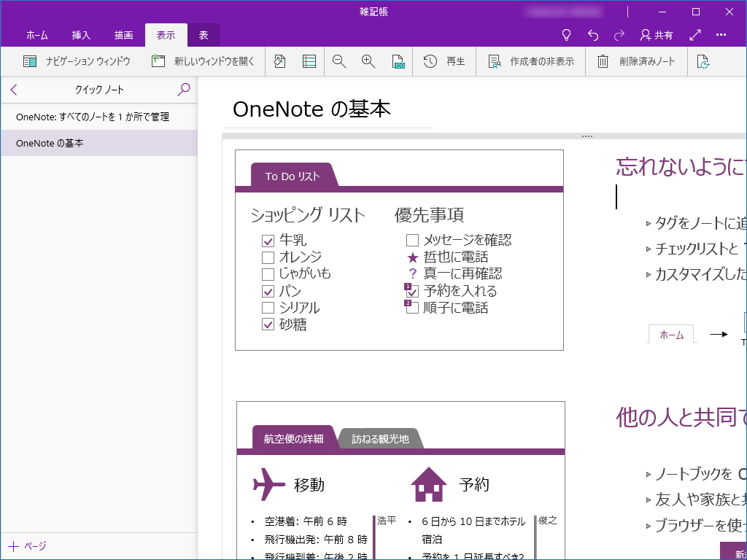Click the ホーム box in the diagram
This screenshot has width=747, height=560.
pyautogui.click(x=671, y=335)
